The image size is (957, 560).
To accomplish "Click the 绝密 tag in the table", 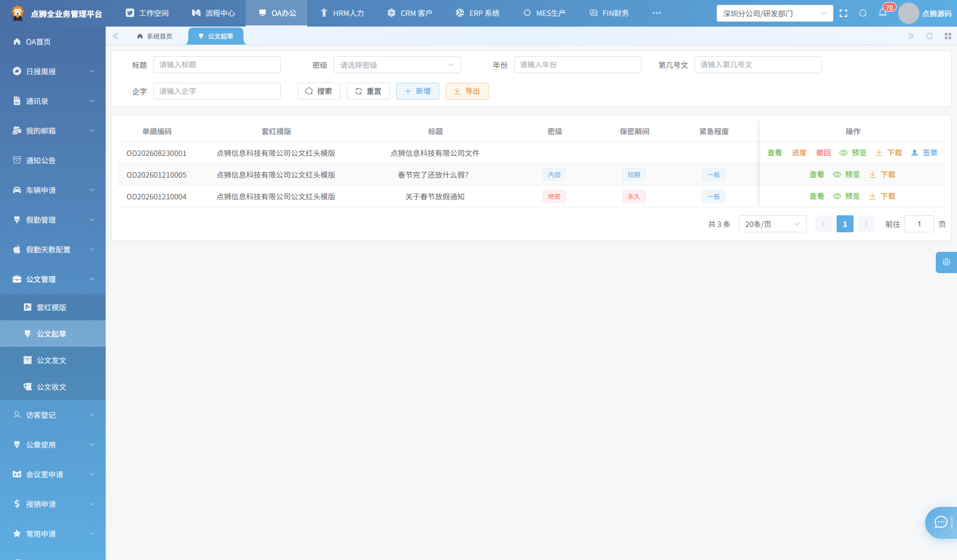I will point(554,196).
